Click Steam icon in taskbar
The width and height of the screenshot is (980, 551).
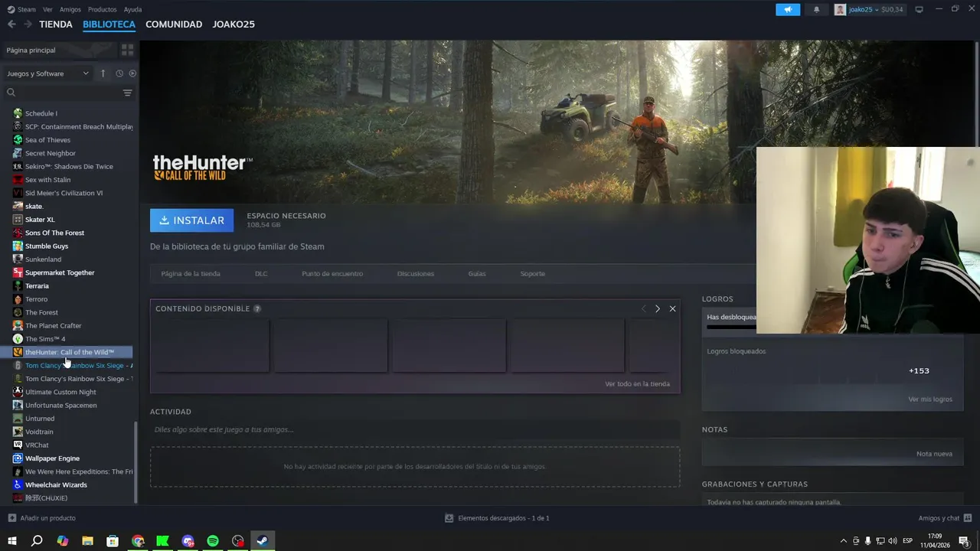pos(262,541)
